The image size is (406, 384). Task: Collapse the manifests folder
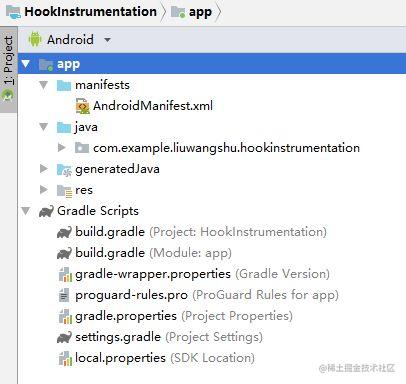[44, 85]
